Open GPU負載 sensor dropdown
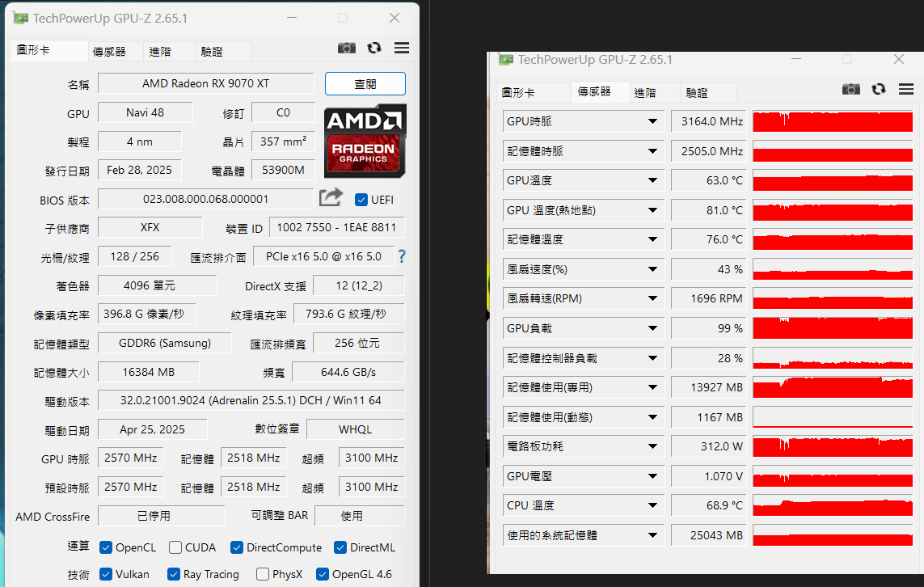The width and height of the screenshot is (924, 587). click(x=652, y=328)
